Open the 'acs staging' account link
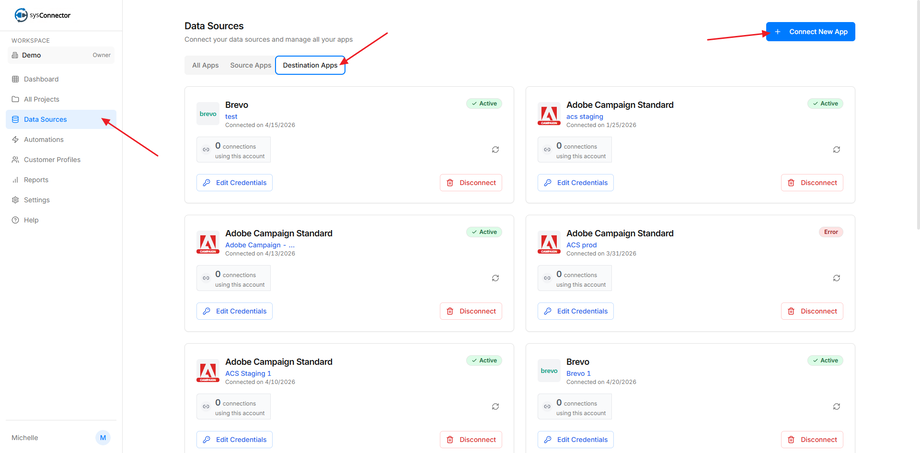The image size is (920, 453). 584,117
